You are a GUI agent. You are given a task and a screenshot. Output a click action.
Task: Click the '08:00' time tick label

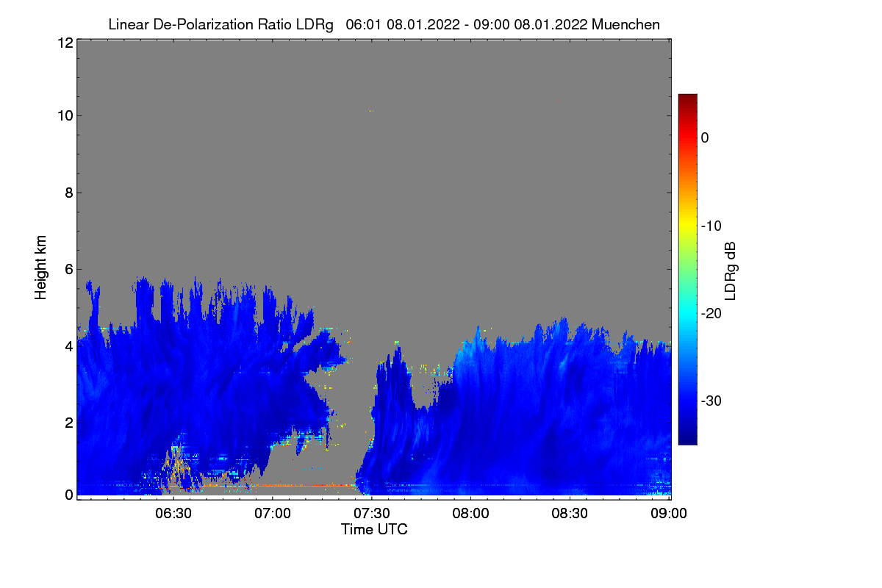pyautogui.click(x=471, y=514)
